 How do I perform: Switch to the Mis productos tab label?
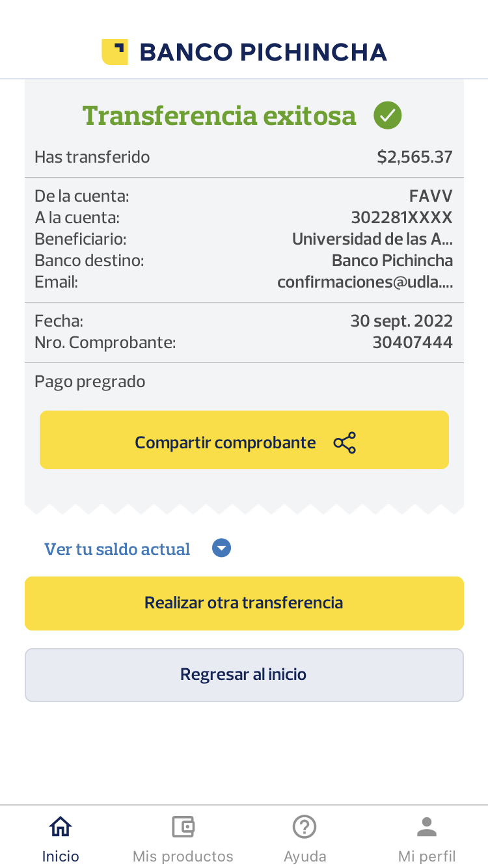tap(183, 856)
